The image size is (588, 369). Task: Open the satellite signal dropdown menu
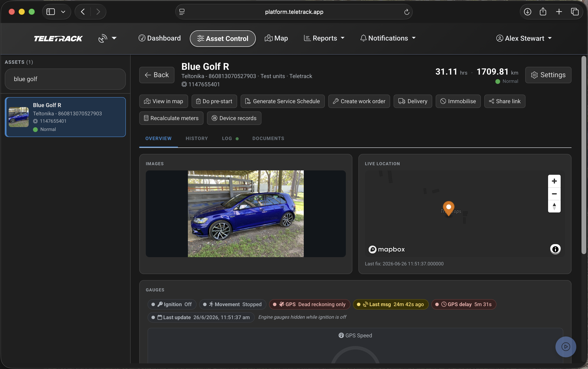tap(107, 38)
